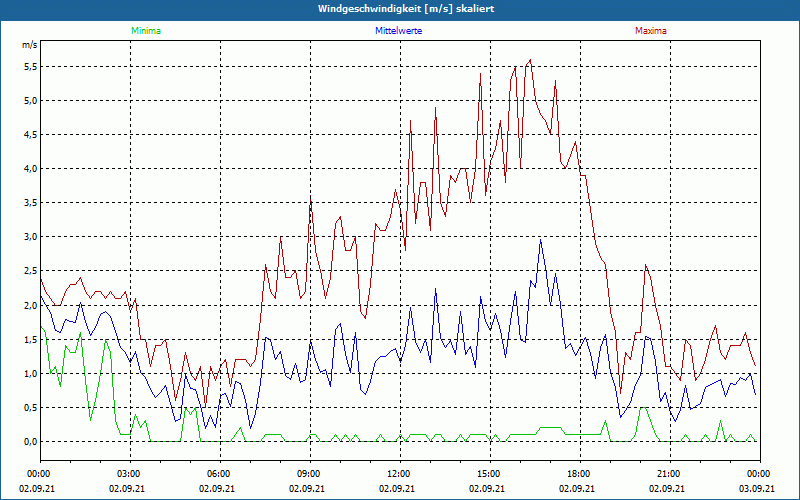Click the Windgeschwindigkeit chart title
Viewport: 800px width, 500px height.
pos(406,9)
